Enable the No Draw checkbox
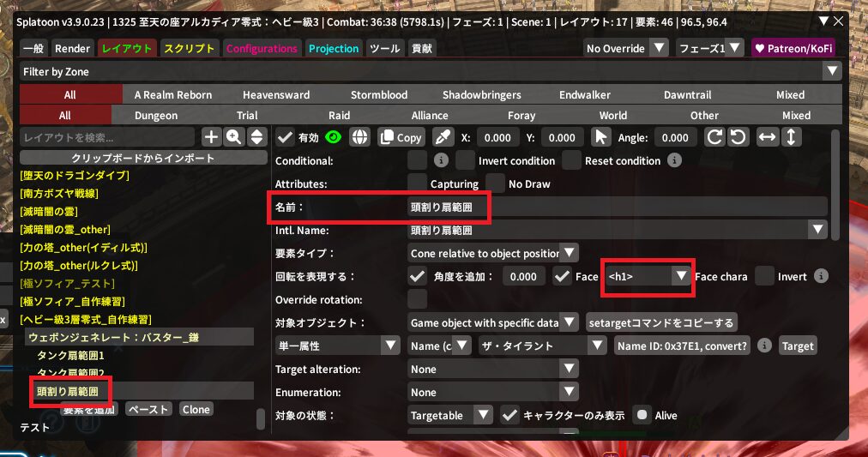Viewport: 868px width, 457px height. coord(496,183)
